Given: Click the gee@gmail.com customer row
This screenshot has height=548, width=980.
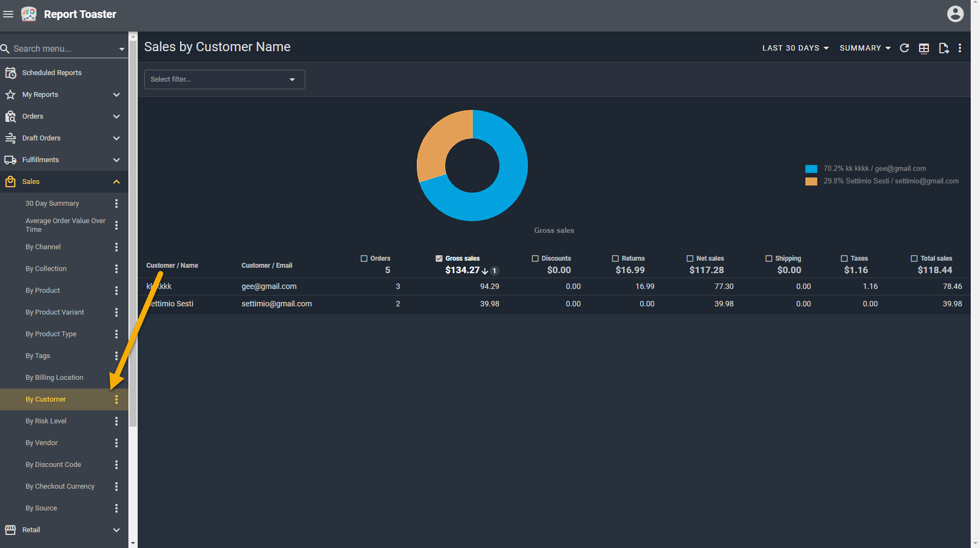Looking at the screenshot, I should pos(269,286).
